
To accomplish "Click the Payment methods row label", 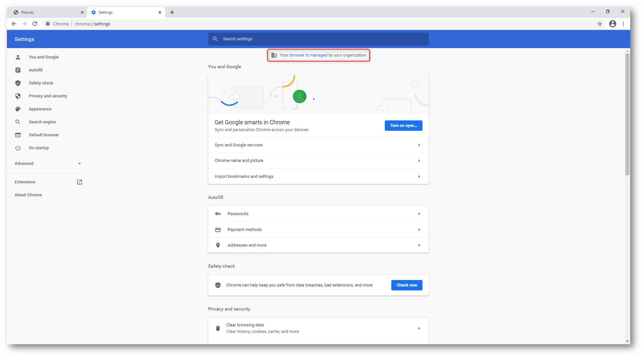I will [244, 230].
